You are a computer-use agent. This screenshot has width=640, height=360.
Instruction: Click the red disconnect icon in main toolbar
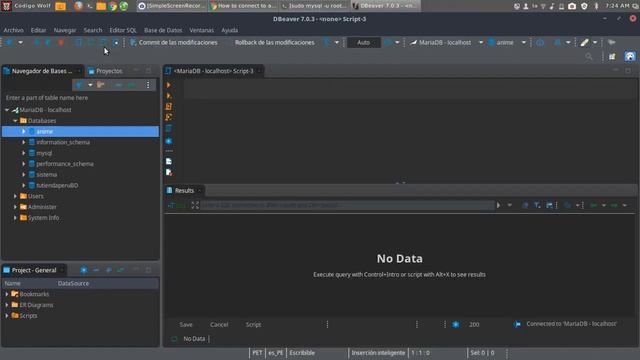click(x=61, y=42)
